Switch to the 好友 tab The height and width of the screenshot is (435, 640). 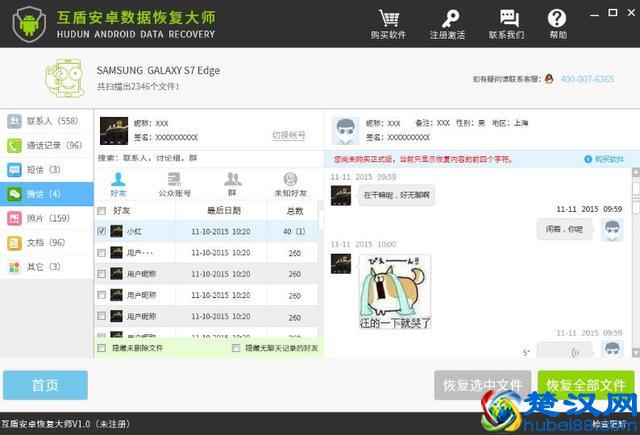[118, 184]
